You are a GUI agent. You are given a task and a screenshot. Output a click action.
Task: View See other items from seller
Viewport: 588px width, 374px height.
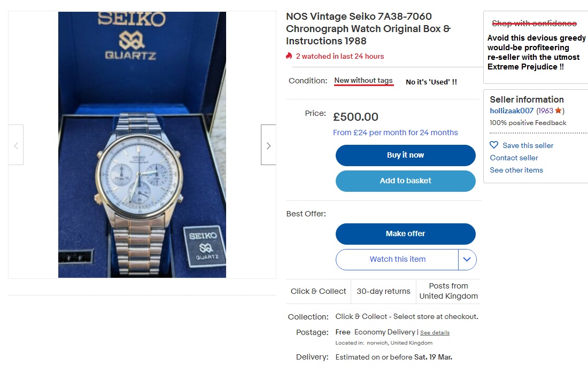pyautogui.click(x=516, y=170)
